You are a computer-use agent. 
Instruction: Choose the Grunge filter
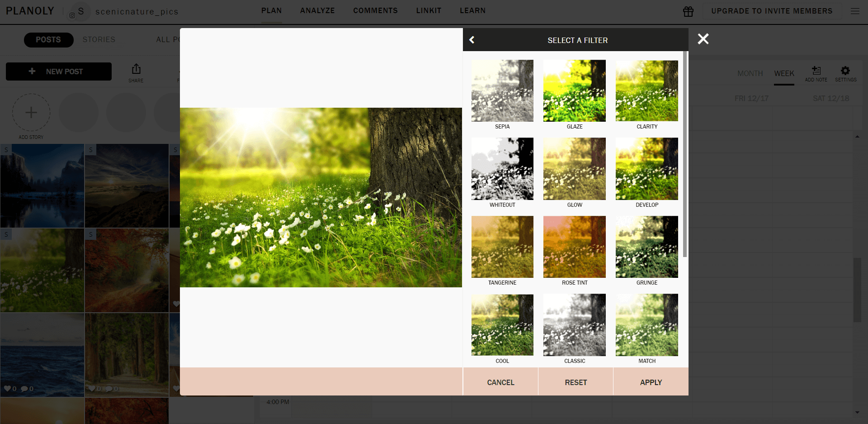(647, 247)
